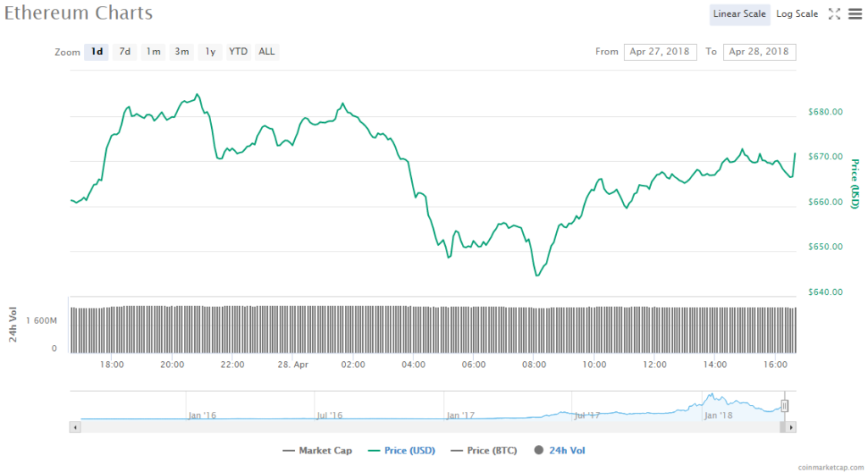Screen dimensions: 868x473
Task: Set zoom to 1m
Action: (x=153, y=52)
